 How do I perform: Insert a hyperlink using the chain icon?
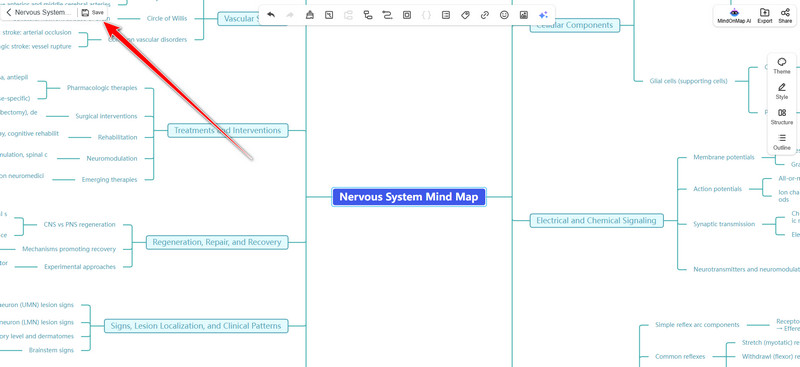tap(485, 15)
